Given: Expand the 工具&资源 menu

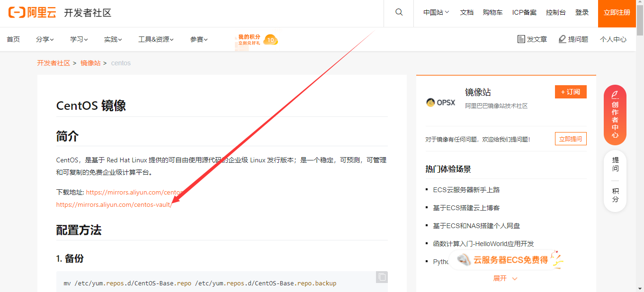Looking at the screenshot, I should (156, 39).
